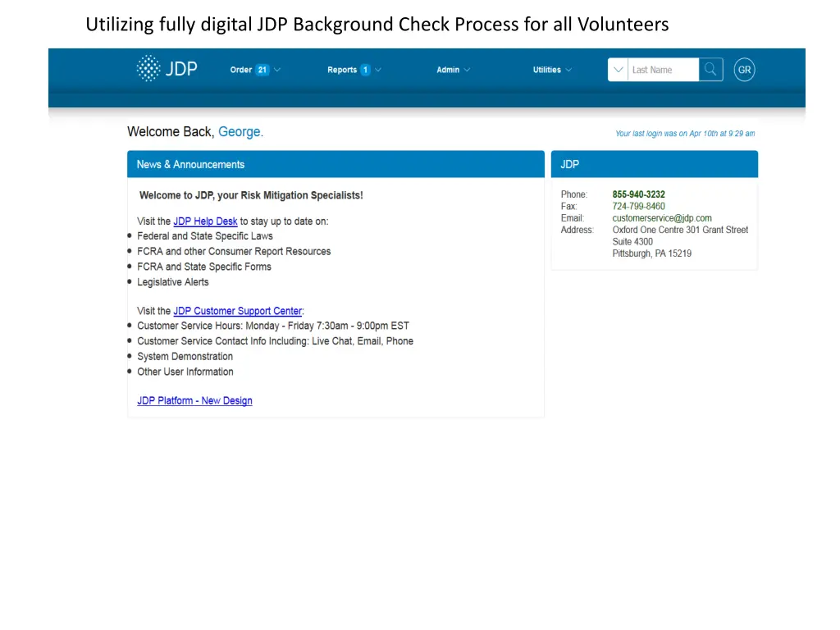Click the 'Customer Service Contact Info' line
The width and height of the screenshot is (840, 630).
[x=276, y=341]
